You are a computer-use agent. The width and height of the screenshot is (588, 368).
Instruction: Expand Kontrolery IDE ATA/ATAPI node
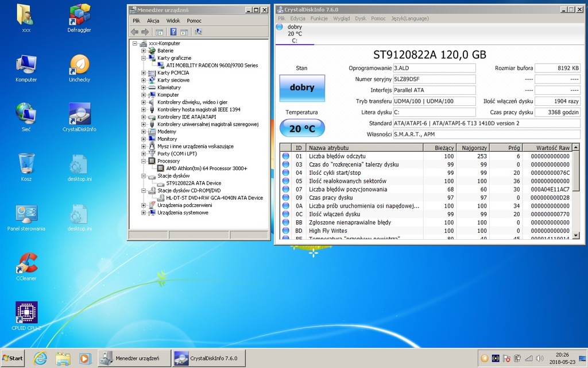click(143, 117)
